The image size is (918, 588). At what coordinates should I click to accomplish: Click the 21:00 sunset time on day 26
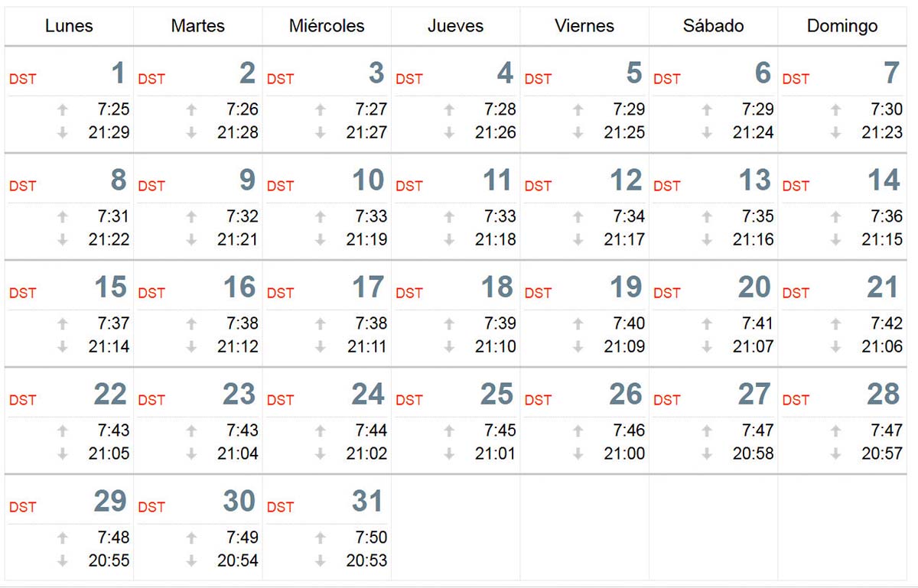[624, 453]
